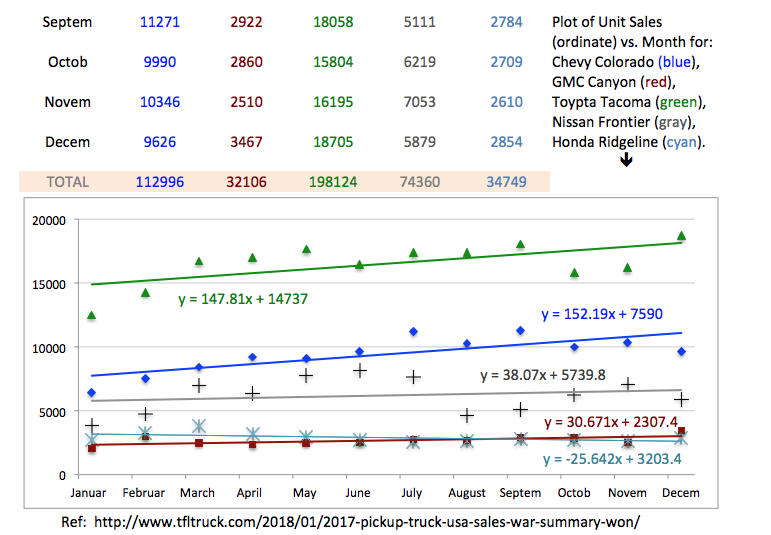Click the Tacoma January triangle data point
The image size is (771, 535).
[x=91, y=315]
